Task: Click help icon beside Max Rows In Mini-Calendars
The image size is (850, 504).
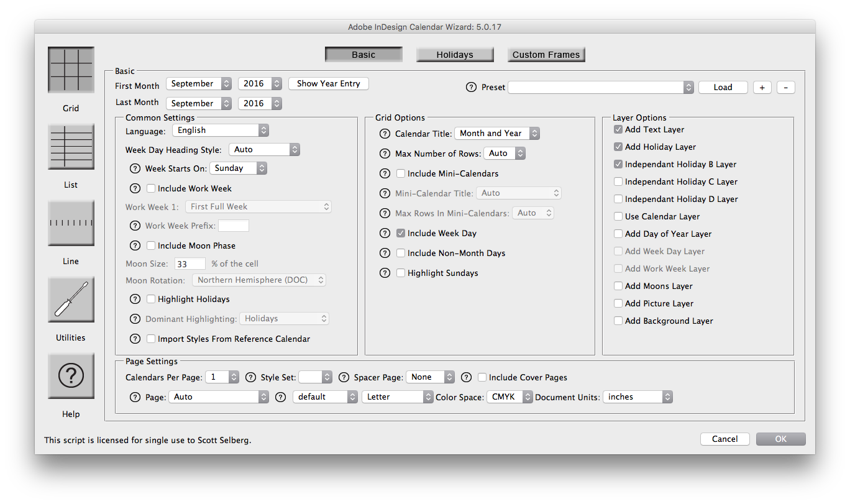Action: coord(385,213)
